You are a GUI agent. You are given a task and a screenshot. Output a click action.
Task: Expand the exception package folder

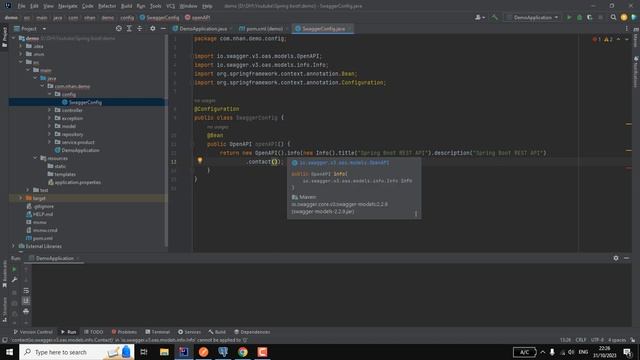coord(50,118)
